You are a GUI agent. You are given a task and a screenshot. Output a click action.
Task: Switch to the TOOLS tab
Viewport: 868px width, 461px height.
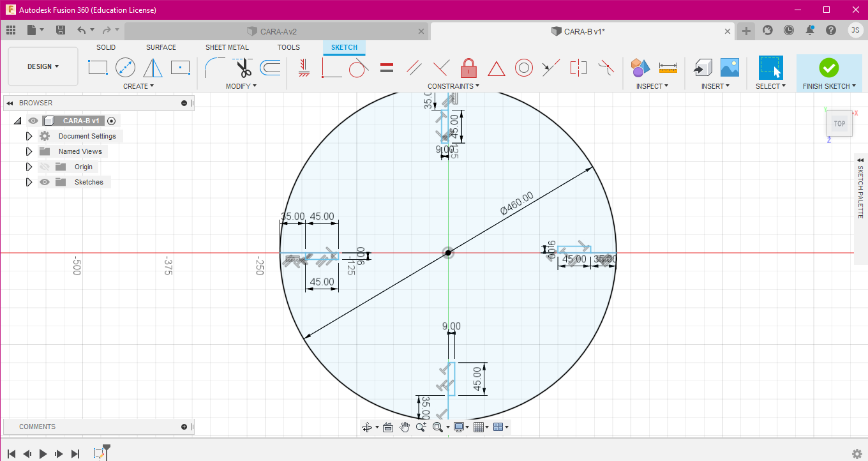click(288, 47)
